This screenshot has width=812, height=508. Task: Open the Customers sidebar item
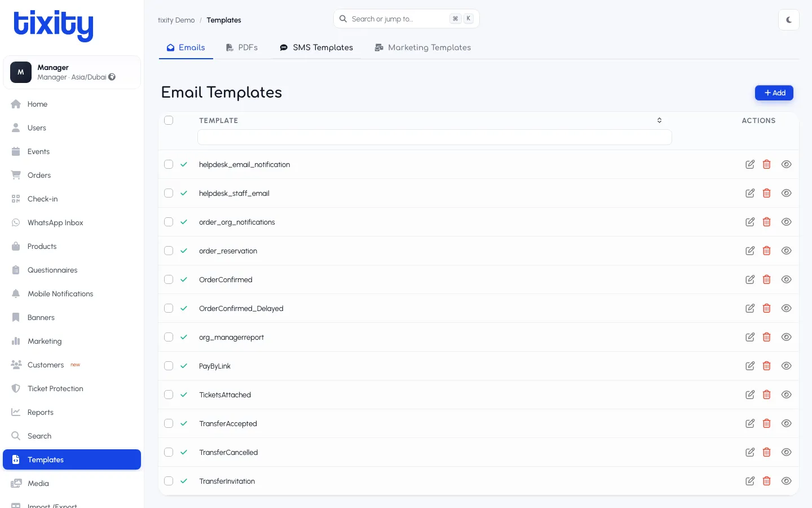72,365
